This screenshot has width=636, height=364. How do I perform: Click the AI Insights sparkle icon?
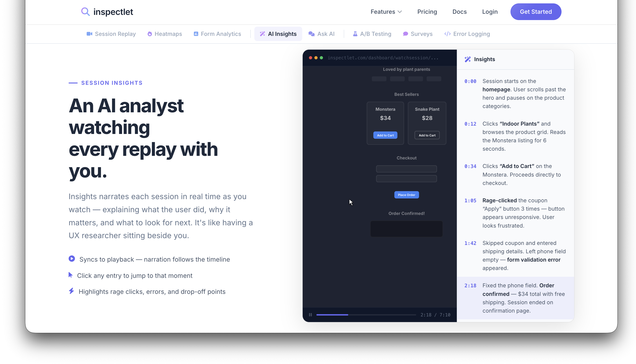(x=262, y=34)
